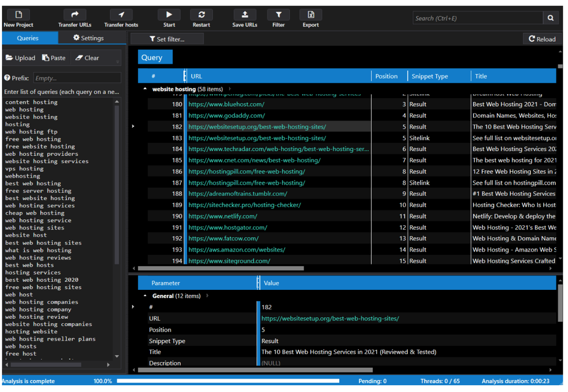Switch to the Settings tab

click(89, 38)
